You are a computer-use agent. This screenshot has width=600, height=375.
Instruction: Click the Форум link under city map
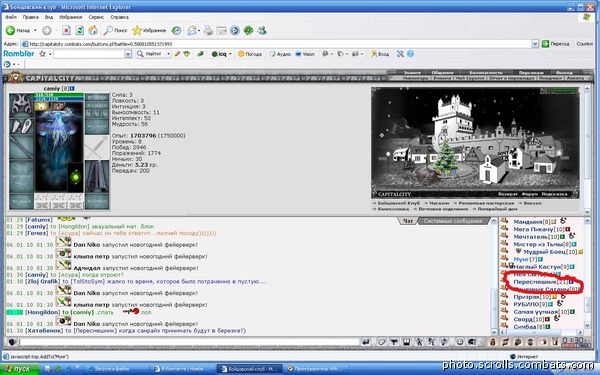pyautogui.click(x=530, y=194)
